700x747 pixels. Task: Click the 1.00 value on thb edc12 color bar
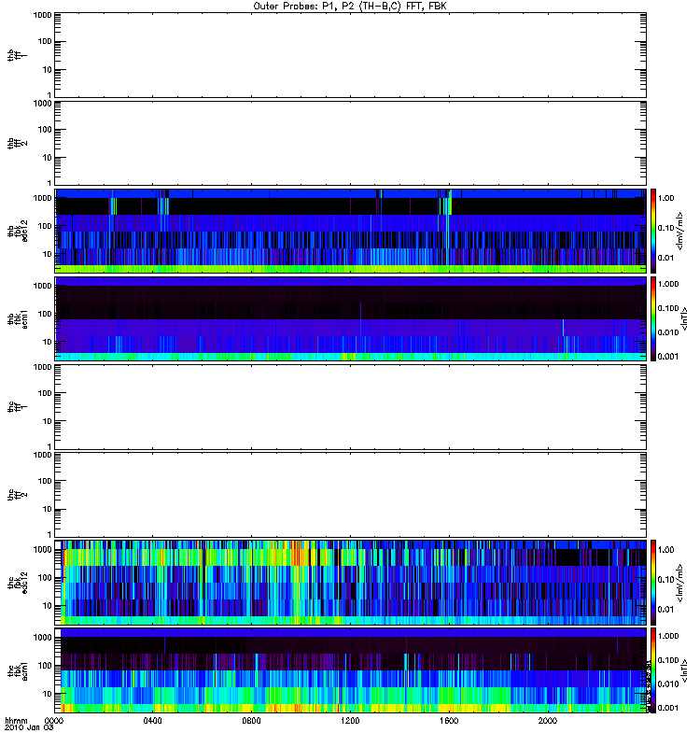click(665, 198)
